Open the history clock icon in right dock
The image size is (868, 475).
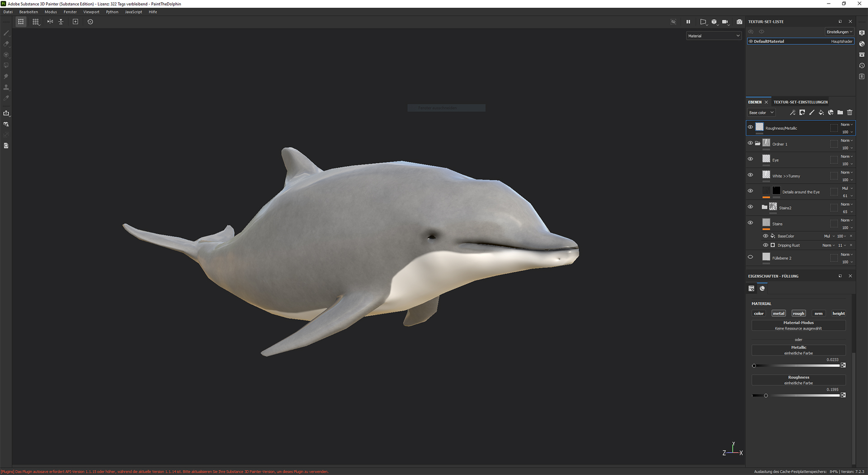[862, 66]
